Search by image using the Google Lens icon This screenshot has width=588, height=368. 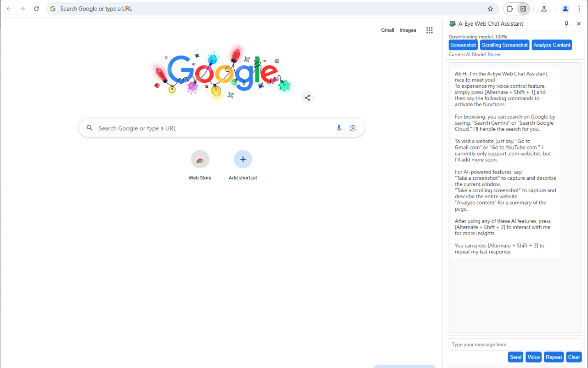(353, 128)
